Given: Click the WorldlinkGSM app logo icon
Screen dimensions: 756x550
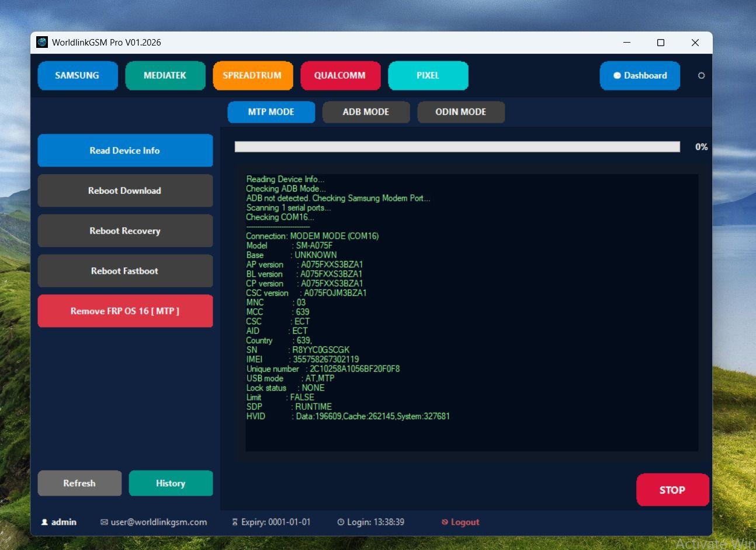Looking at the screenshot, I should coord(42,42).
